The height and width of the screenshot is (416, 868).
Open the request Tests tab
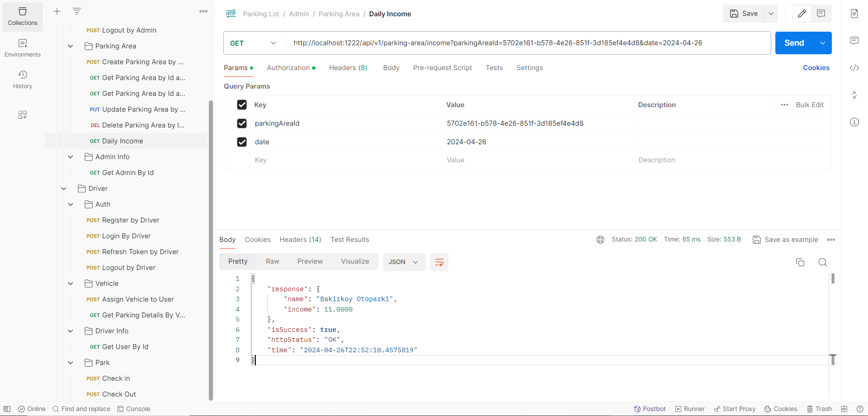pyautogui.click(x=494, y=68)
